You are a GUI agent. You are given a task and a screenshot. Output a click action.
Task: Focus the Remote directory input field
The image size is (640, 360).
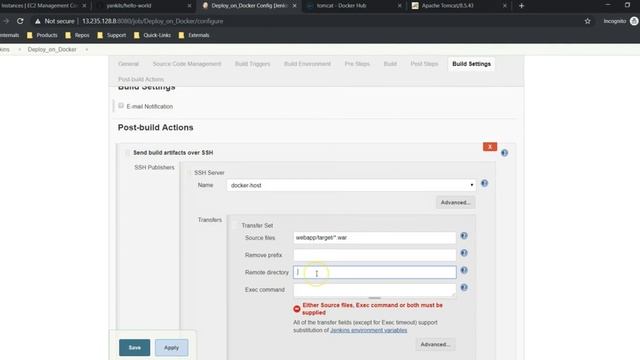375,272
